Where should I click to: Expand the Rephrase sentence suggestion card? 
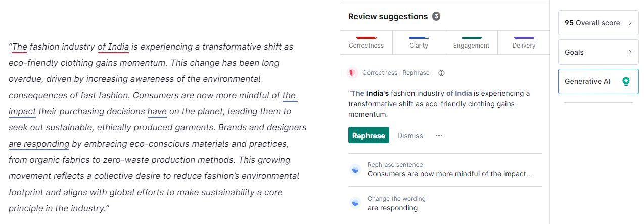[x=445, y=170]
